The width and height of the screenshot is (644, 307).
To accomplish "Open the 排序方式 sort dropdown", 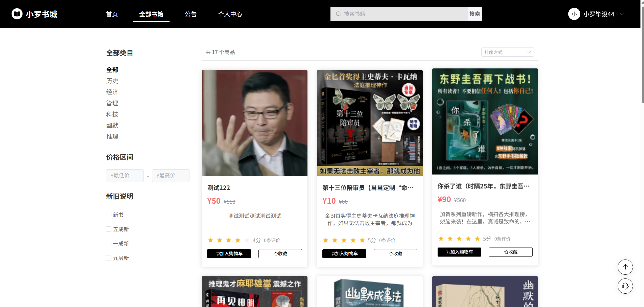I will 507,52.
